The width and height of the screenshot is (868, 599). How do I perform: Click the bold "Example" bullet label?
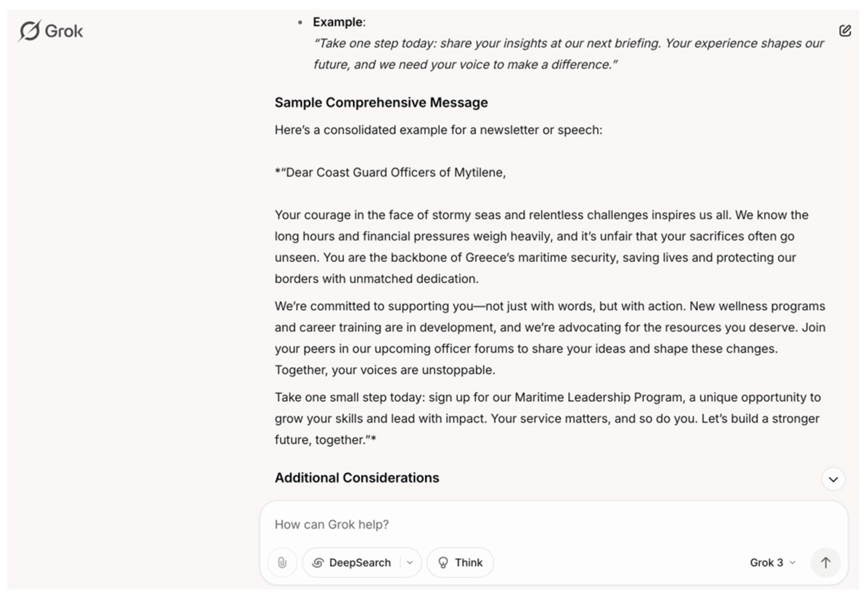338,22
